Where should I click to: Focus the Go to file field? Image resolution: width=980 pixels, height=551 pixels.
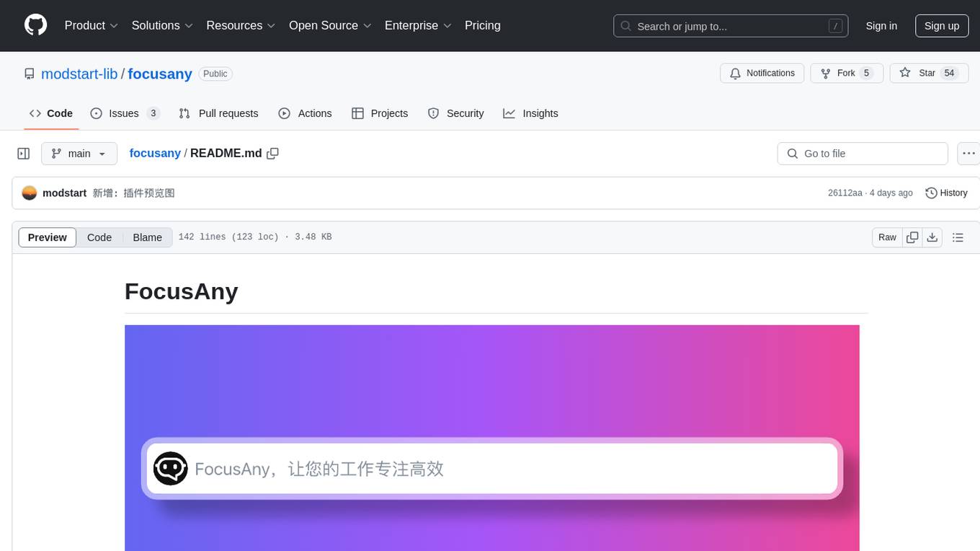[863, 154]
